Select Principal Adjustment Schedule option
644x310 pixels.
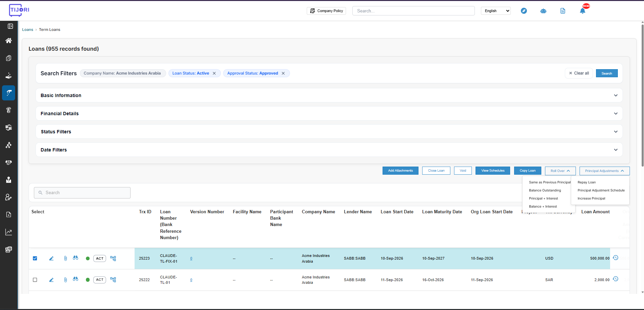click(601, 190)
